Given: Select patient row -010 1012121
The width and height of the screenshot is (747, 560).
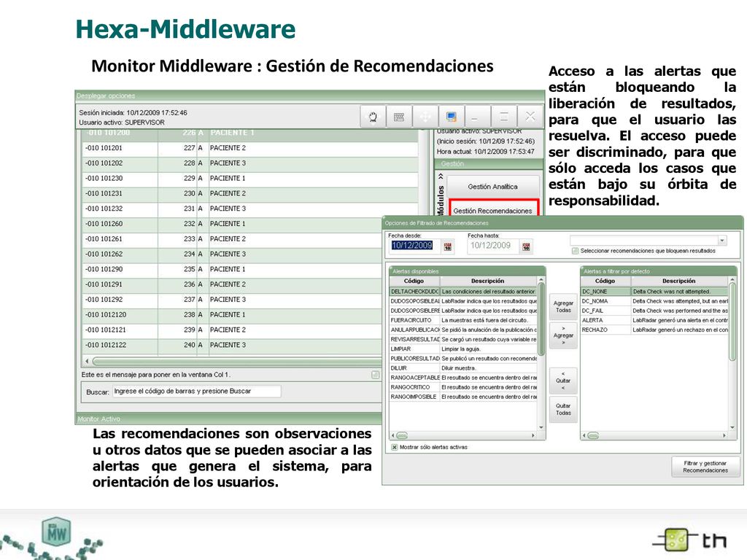Looking at the screenshot, I should 233,330.
